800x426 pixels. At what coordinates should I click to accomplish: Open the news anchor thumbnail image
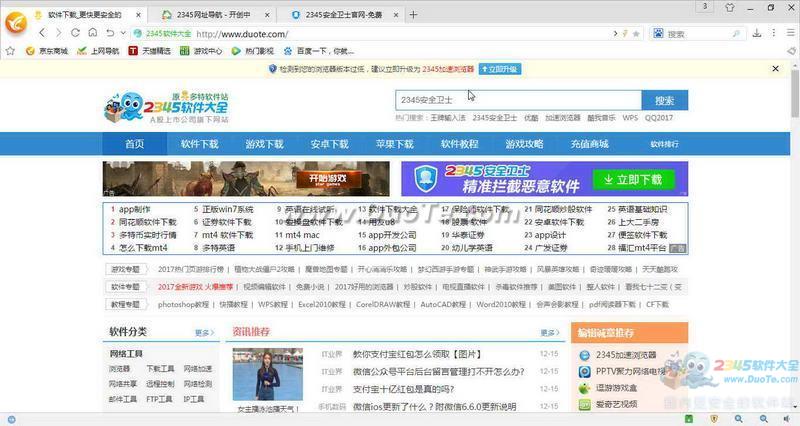click(268, 374)
